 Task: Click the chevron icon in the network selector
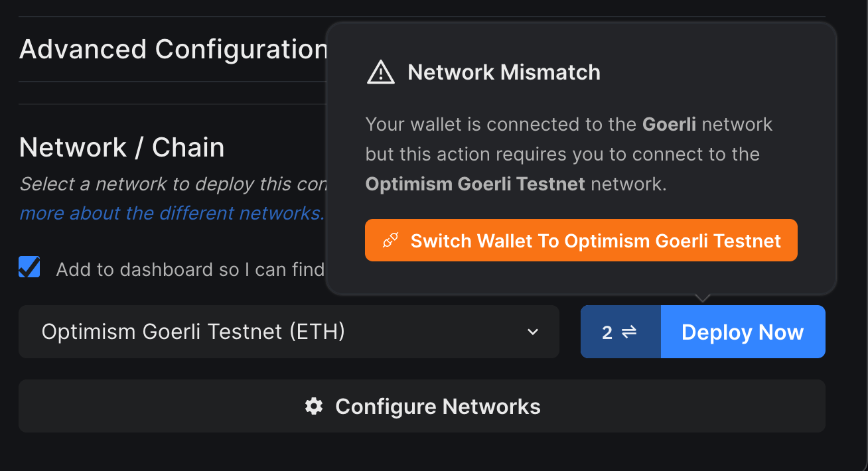pos(532,332)
